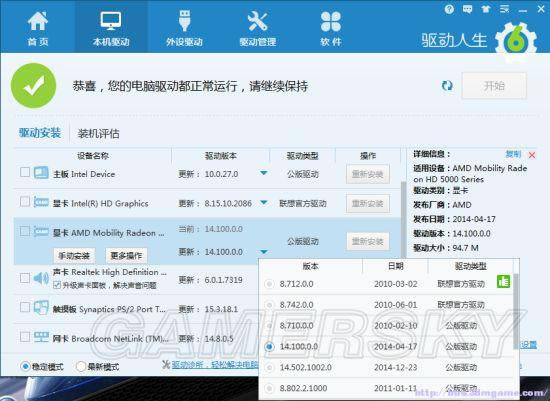Tick checkbox for 显卡 AMD Mobility Radeon
The image size is (550, 401).
tap(25, 231)
